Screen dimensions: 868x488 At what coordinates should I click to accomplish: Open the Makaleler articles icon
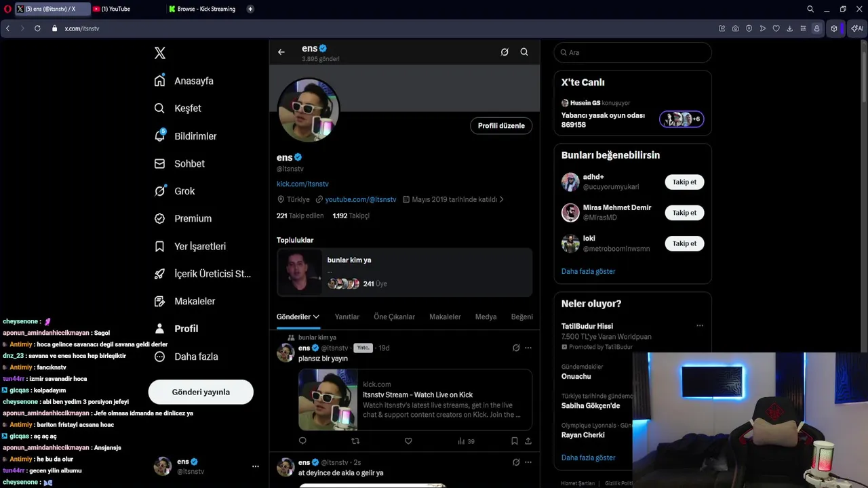tap(159, 301)
